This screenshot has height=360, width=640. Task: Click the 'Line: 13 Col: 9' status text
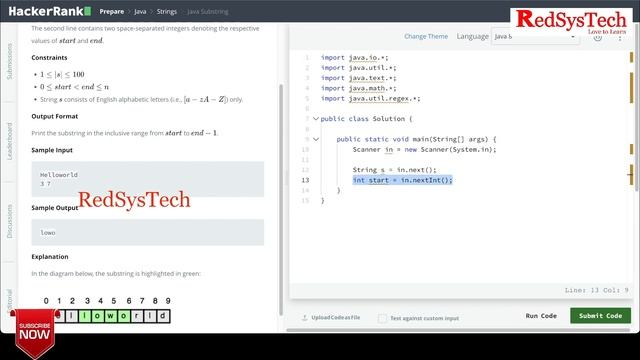pos(596,290)
